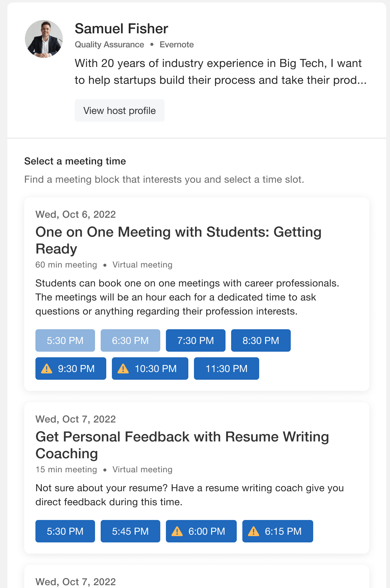390x588 pixels.
Task: Click the warning icon on 6:15 PM
Action: 254,531
